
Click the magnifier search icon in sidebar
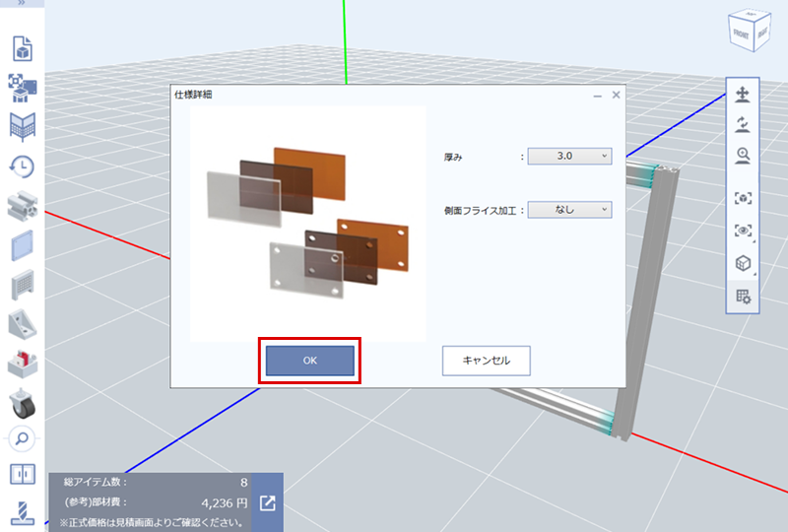click(22, 438)
